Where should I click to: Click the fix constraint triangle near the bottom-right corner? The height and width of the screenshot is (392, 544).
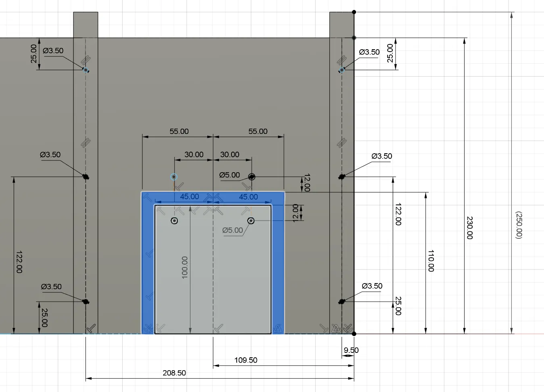click(336, 328)
